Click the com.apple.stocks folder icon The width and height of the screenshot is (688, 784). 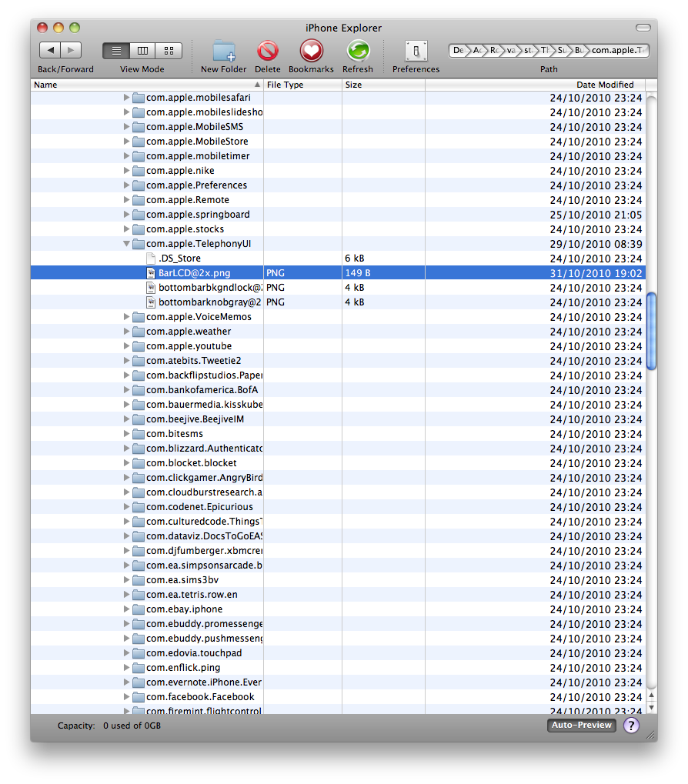coord(139,229)
